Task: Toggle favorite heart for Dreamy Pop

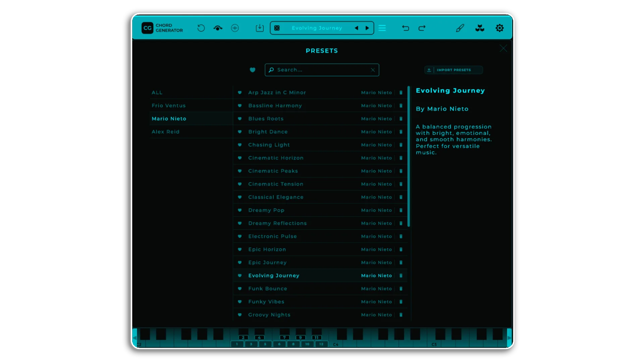Action: pyautogui.click(x=240, y=210)
